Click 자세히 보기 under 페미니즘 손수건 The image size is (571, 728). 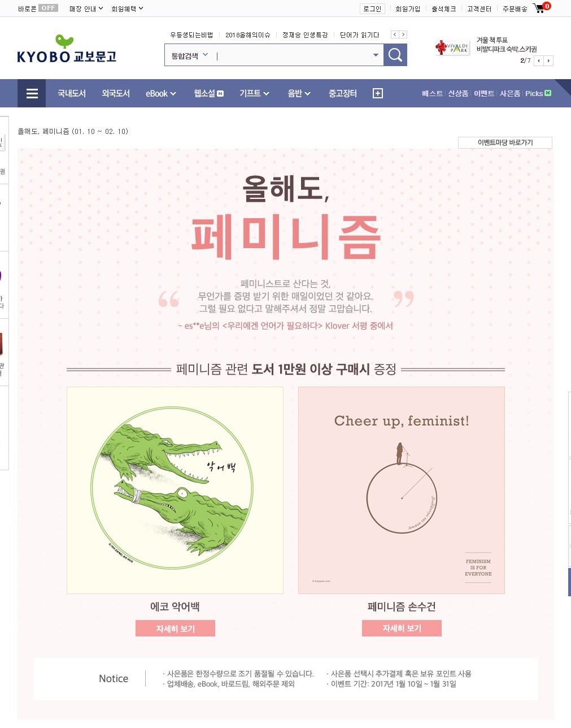(x=402, y=628)
